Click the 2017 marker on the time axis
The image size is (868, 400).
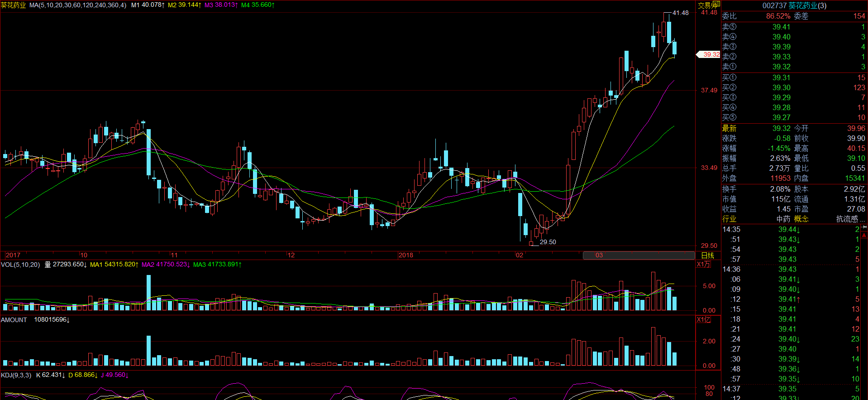click(x=13, y=255)
